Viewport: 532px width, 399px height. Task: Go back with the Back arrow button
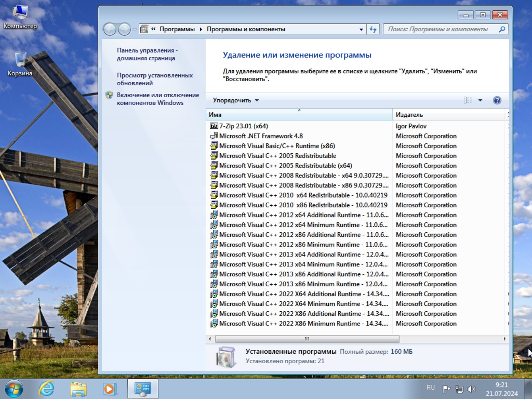point(110,29)
